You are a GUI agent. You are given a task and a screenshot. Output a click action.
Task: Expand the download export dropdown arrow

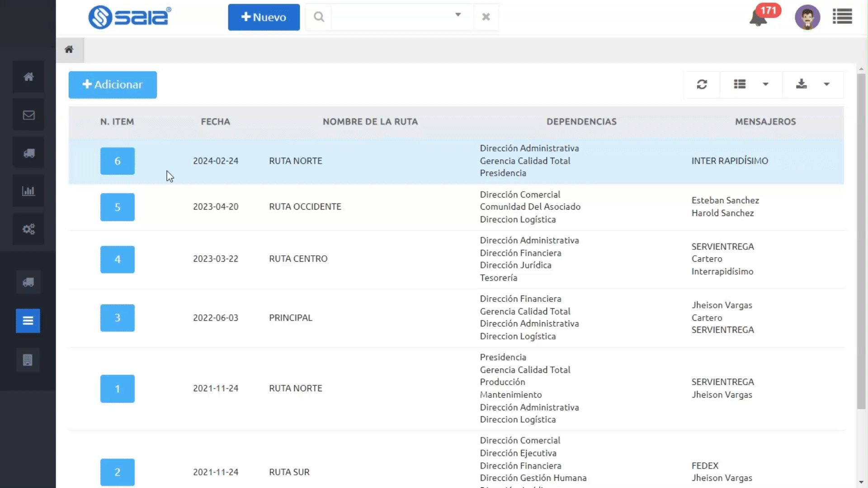click(826, 84)
